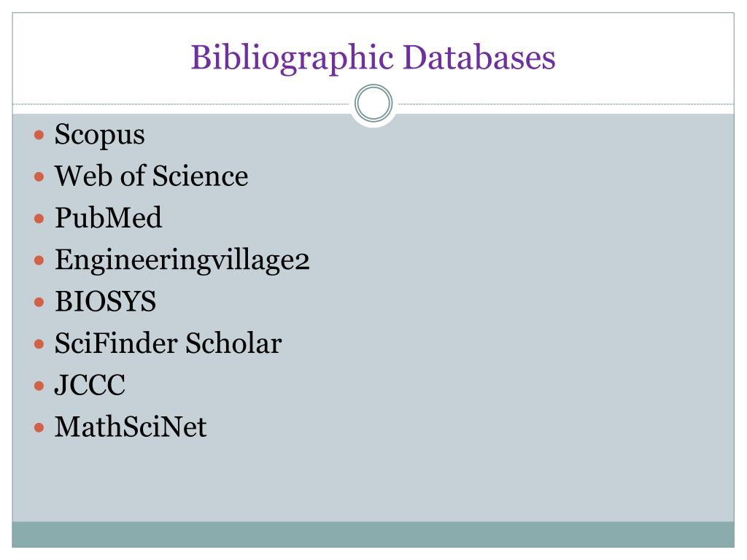Viewport: 747px width, 560px height.
Task: Select the Web of Science text
Action: coord(151,176)
